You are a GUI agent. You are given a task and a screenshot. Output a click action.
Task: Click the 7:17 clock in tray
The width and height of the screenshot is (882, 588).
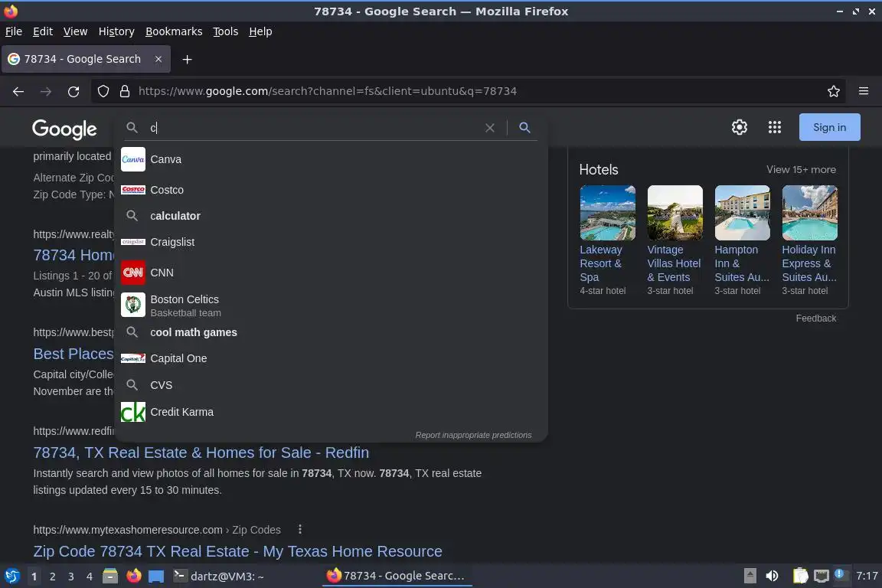pyautogui.click(x=867, y=577)
